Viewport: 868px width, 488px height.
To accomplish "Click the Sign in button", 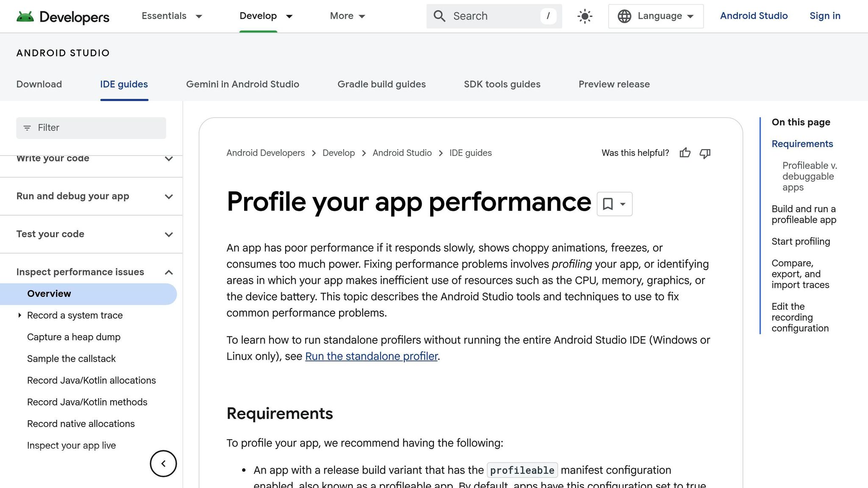I will coord(824,16).
